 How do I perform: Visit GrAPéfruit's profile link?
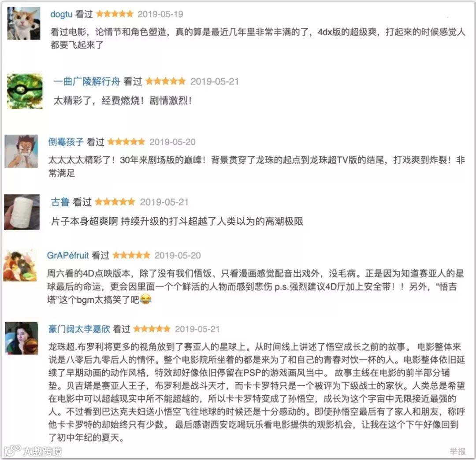(68, 255)
